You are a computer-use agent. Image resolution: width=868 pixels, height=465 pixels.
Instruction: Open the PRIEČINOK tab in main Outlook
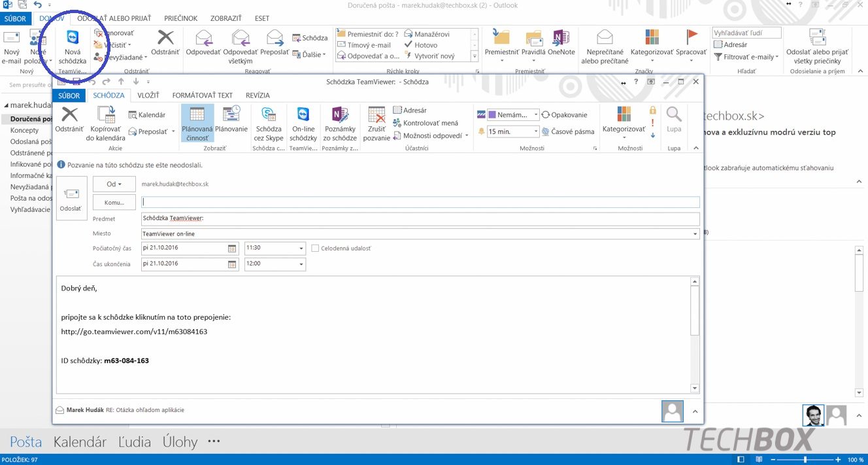(x=180, y=19)
